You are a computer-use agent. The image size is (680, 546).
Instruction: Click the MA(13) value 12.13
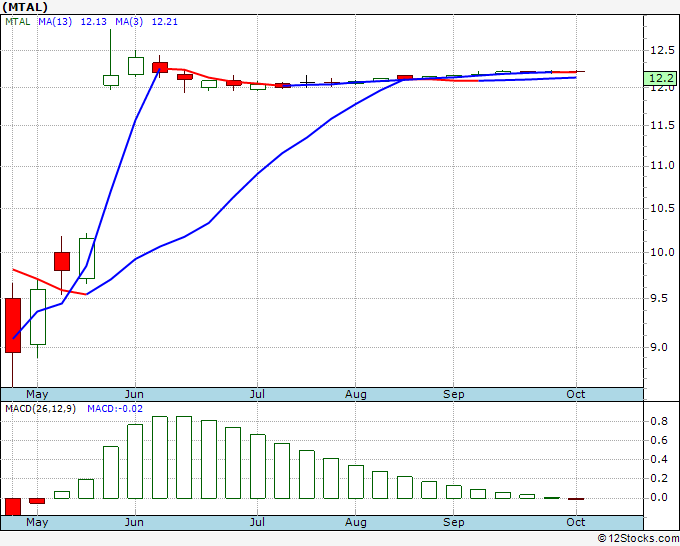94,22
